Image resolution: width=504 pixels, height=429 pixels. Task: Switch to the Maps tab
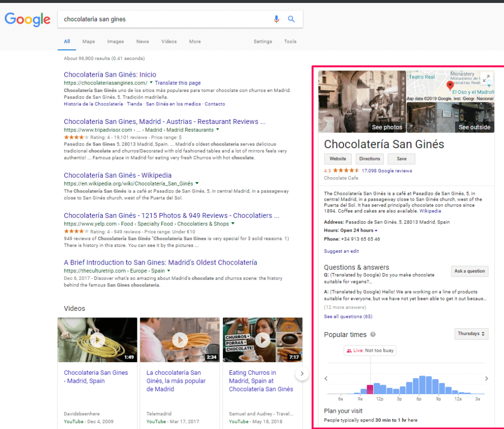(88, 41)
